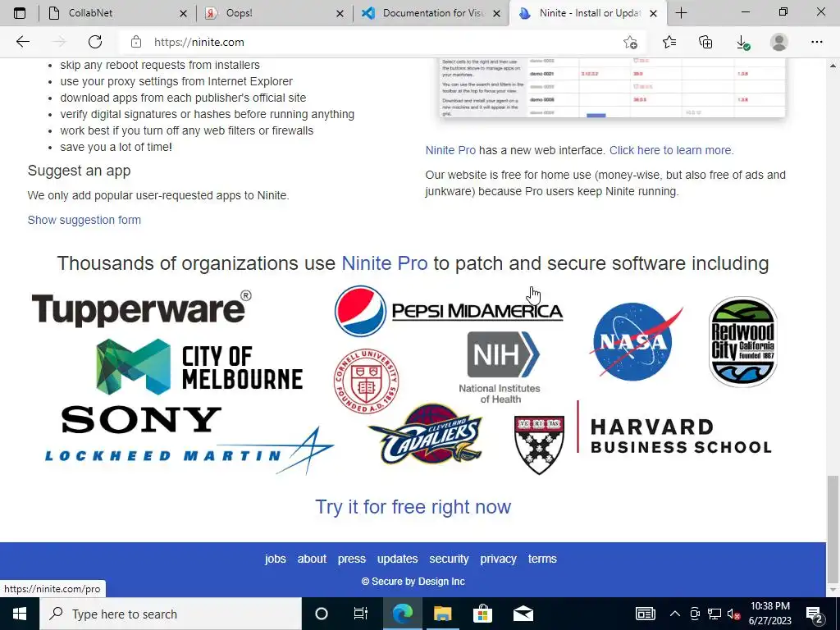
Task: Open Click here to learn more link
Action: (x=671, y=150)
